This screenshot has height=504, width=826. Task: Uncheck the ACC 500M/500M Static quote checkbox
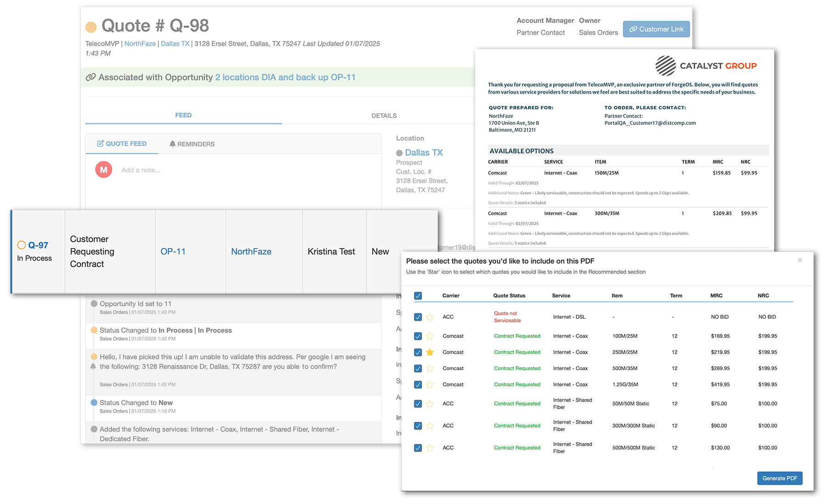418,448
